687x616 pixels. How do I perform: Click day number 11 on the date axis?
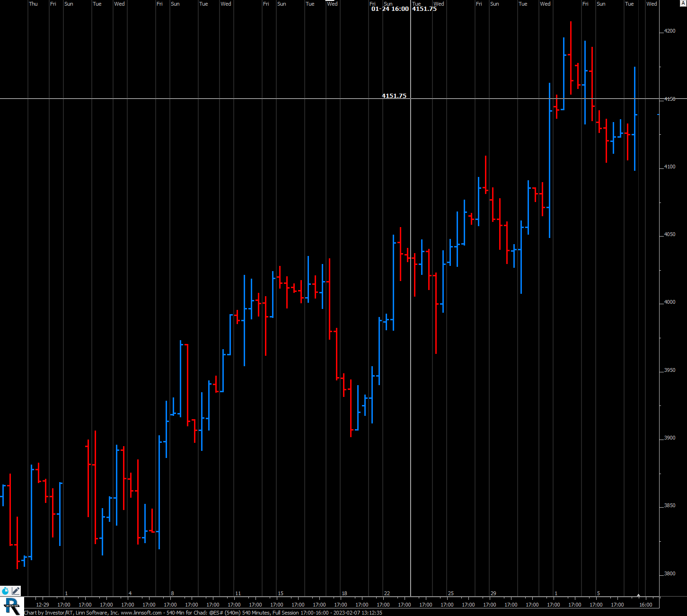click(x=238, y=593)
